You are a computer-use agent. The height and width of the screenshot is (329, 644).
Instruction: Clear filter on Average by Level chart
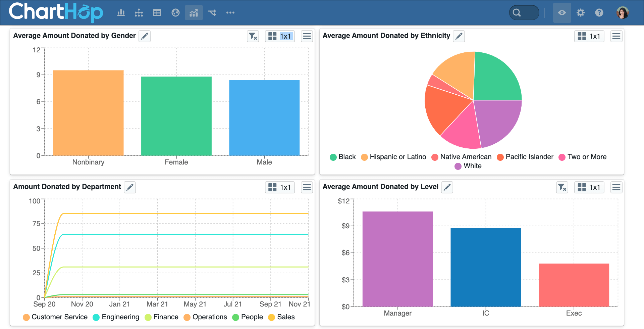pos(562,187)
